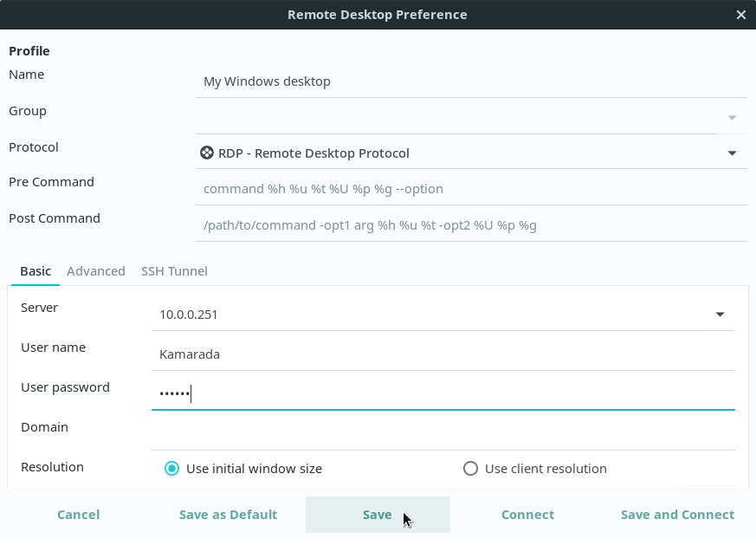Open the SSH Tunnel tab
This screenshot has width=756, height=539.
pyautogui.click(x=174, y=271)
